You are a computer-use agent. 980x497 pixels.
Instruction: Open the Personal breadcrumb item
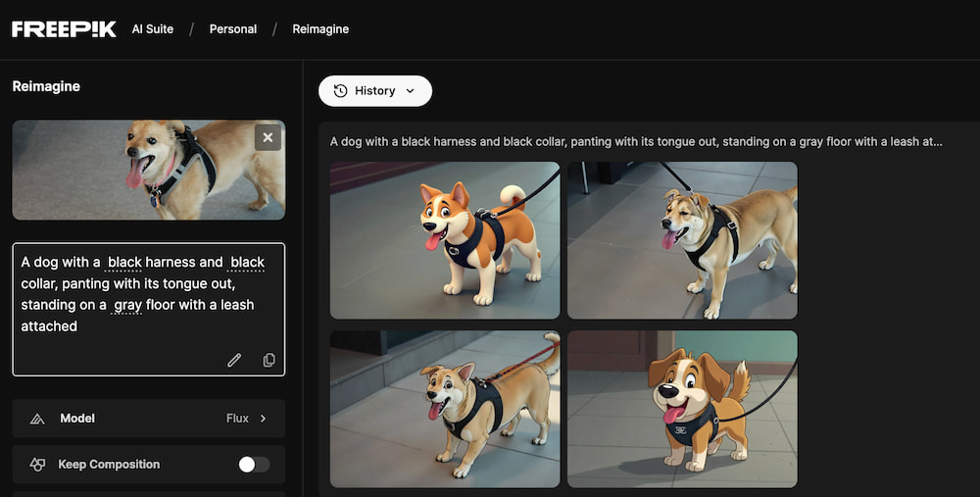tap(233, 29)
